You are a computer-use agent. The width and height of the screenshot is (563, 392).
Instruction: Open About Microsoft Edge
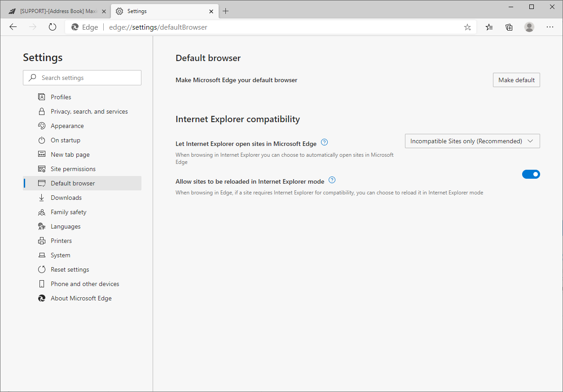[81, 298]
